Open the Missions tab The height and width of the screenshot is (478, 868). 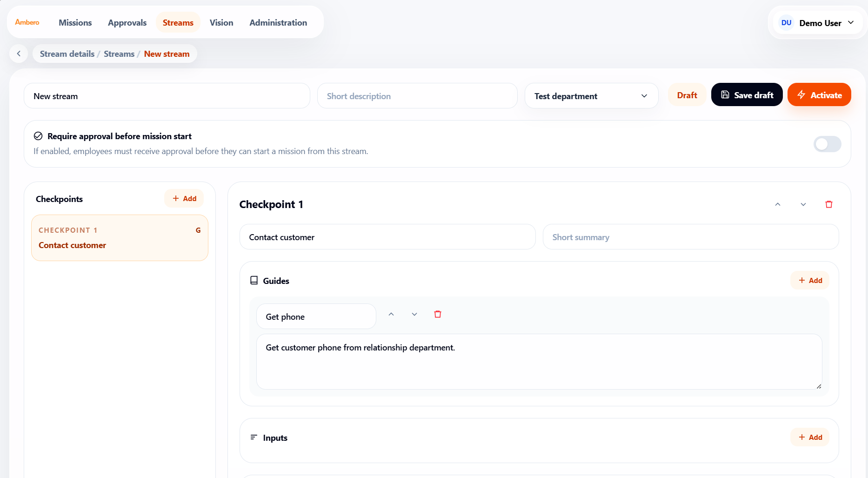coord(75,22)
